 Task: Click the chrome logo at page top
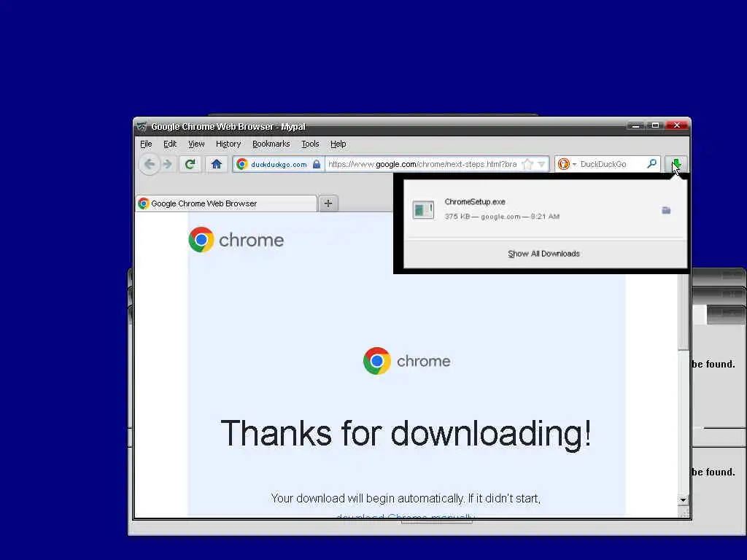pyautogui.click(x=236, y=239)
